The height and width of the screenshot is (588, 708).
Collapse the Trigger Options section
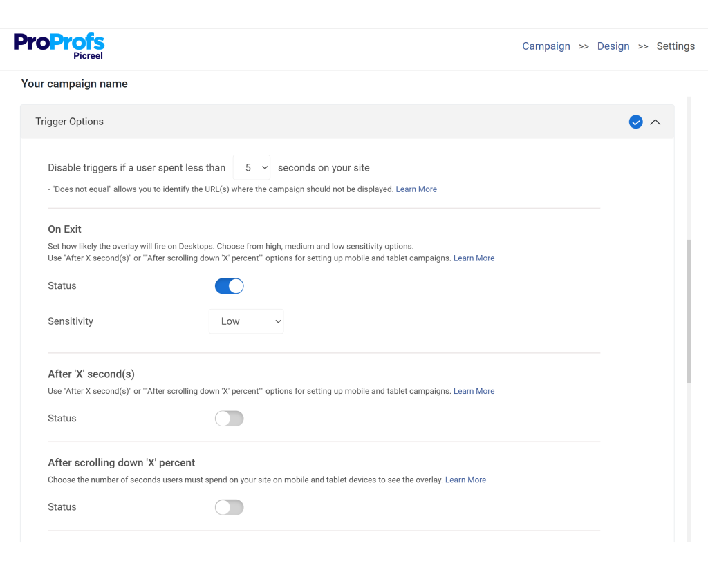[x=655, y=122]
